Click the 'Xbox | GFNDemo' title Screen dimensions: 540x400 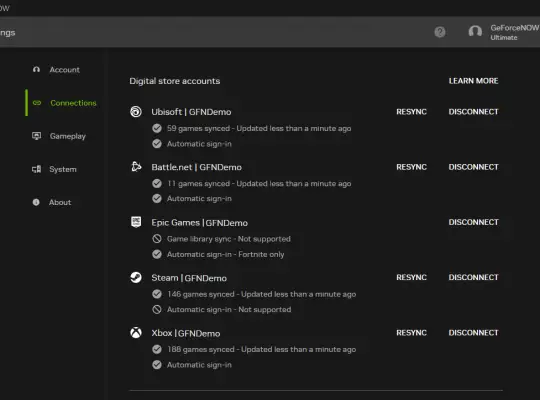click(186, 333)
